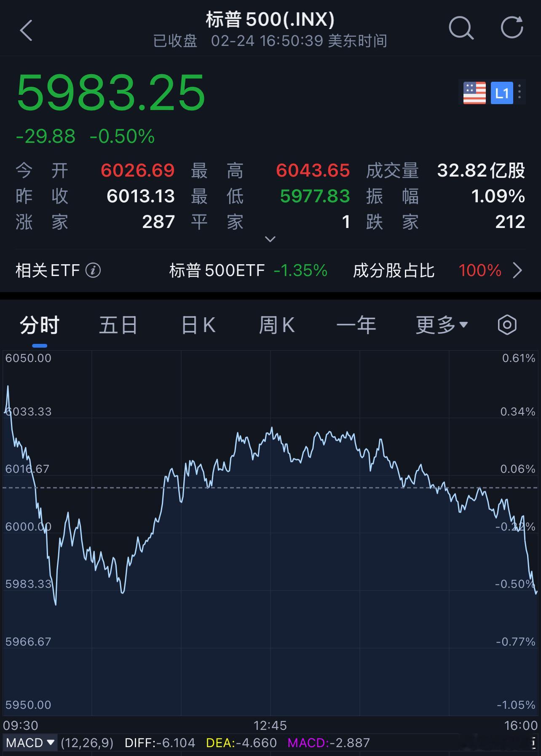This screenshot has height=756, width=541.
Task: Open chart settings hexagon icon
Action: click(x=507, y=325)
